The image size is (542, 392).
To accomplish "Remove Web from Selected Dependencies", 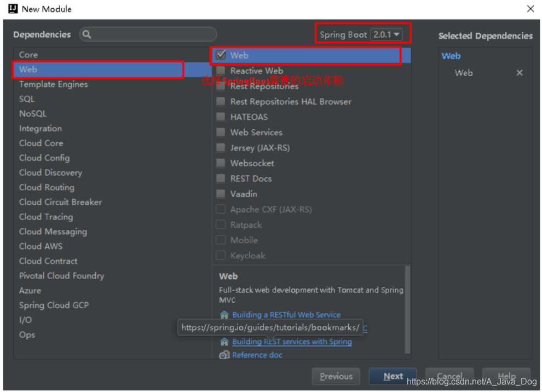I will (x=519, y=73).
